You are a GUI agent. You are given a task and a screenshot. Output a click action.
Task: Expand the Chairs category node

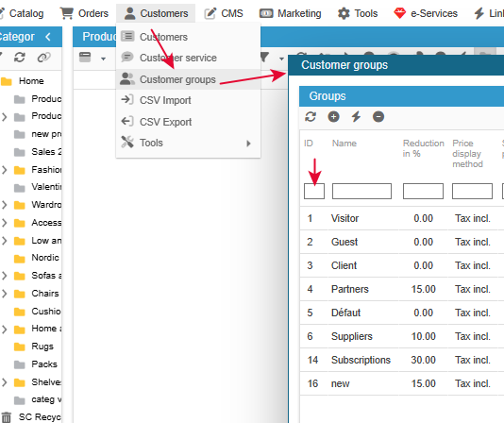pyautogui.click(x=4, y=294)
